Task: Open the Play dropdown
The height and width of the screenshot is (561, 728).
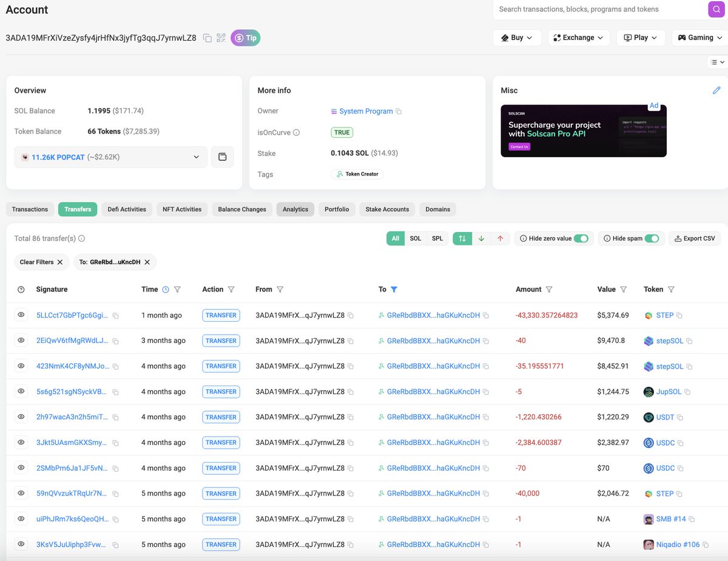Action: pyautogui.click(x=641, y=38)
